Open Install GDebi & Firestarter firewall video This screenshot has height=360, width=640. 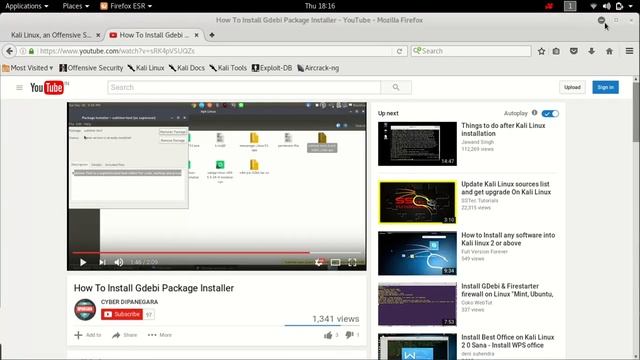click(507, 290)
